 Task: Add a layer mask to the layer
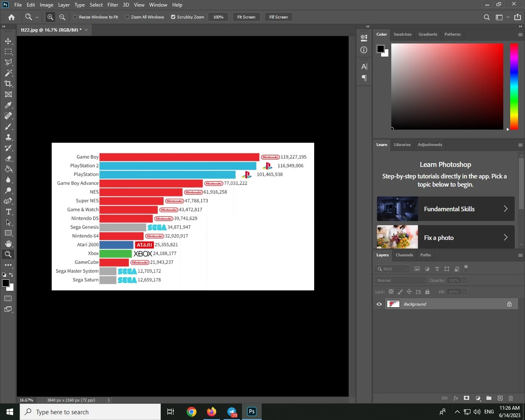tap(466, 398)
